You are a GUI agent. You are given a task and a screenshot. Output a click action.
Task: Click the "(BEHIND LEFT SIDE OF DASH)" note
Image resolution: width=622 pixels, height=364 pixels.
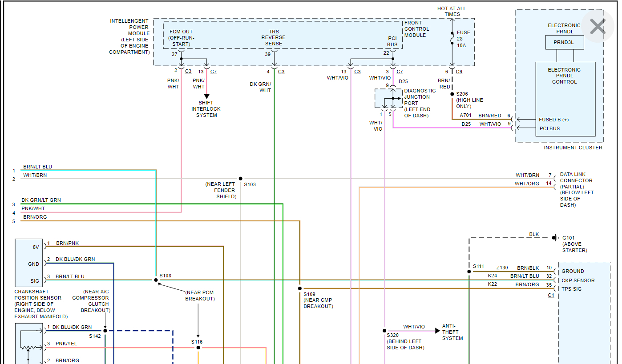[x=405, y=344]
